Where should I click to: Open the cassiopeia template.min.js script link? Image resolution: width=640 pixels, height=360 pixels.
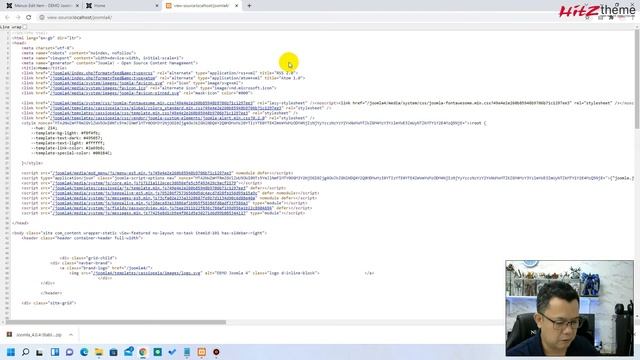point(149,188)
